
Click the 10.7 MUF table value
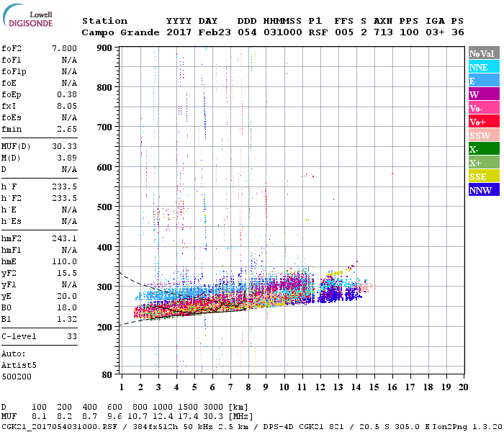(x=138, y=417)
